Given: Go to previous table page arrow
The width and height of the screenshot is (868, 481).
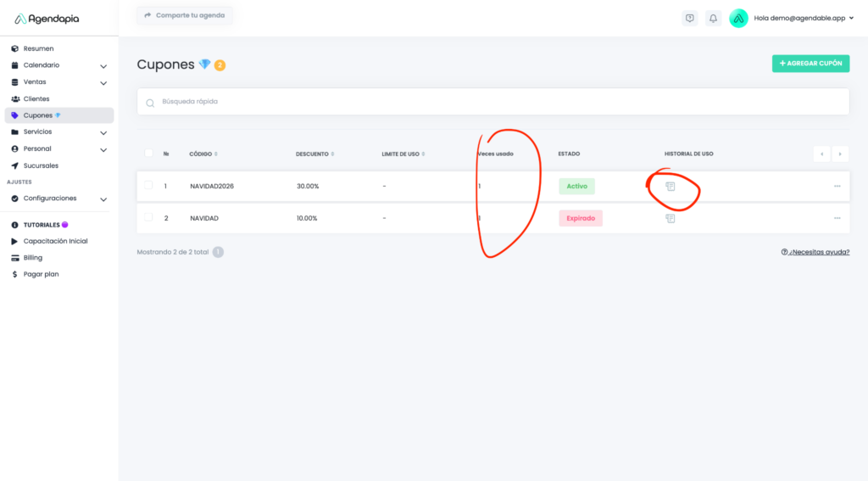Looking at the screenshot, I should (x=821, y=154).
